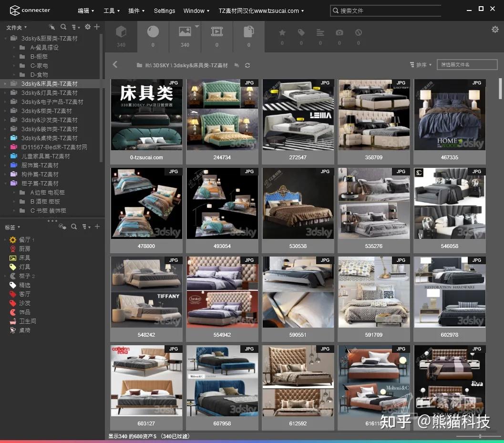Add a new folder with the plus icon

click(x=97, y=27)
